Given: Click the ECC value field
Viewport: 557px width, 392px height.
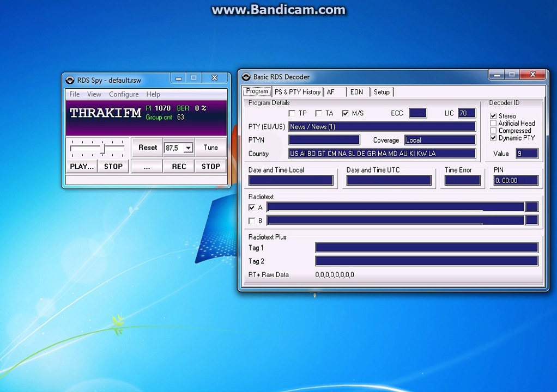Looking at the screenshot, I should 417,113.
